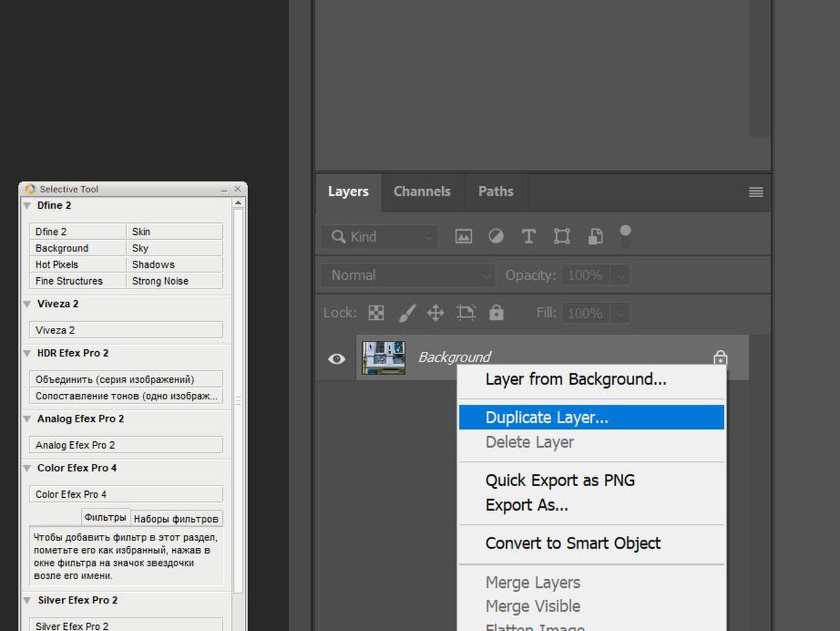Open the Kind filter dropdown
Viewport: 840px width, 631px height.
click(x=379, y=237)
